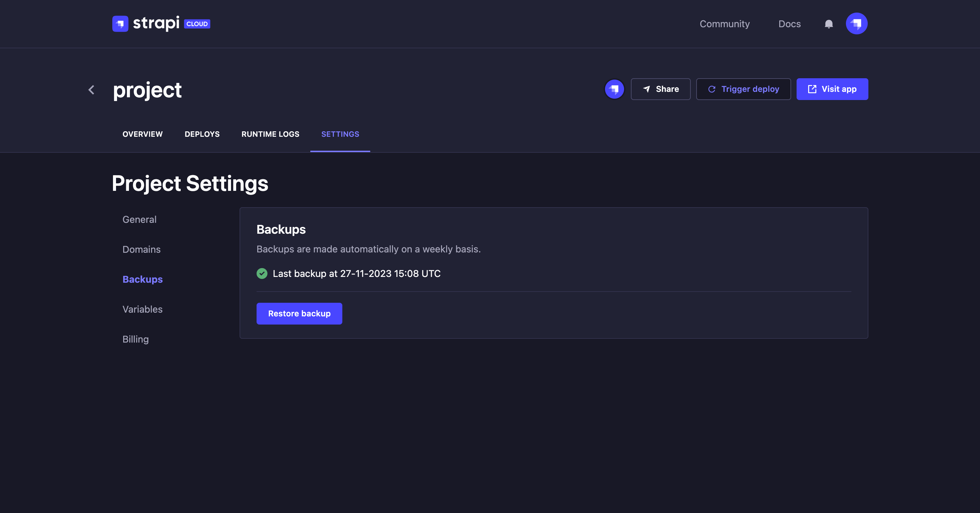Image resolution: width=980 pixels, height=513 pixels.
Task: Navigate to Billing settings
Action: pyautogui.click(x=135, y=339)
